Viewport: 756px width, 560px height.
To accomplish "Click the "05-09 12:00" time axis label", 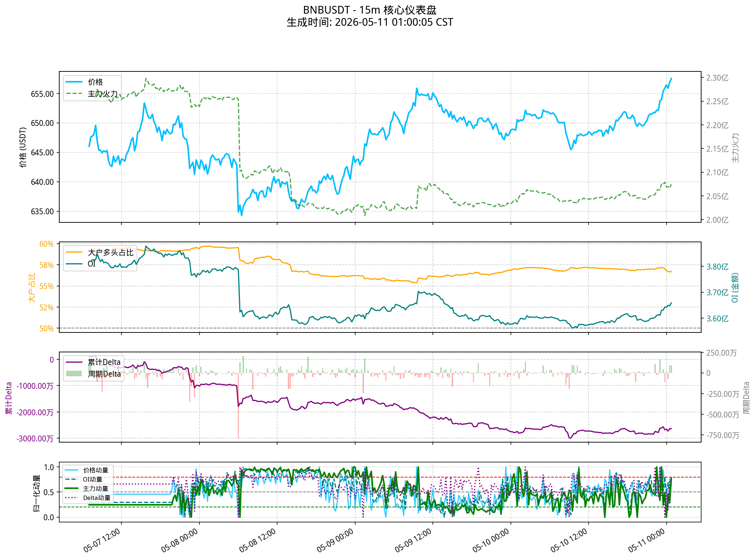I will (x=413, y=540).
